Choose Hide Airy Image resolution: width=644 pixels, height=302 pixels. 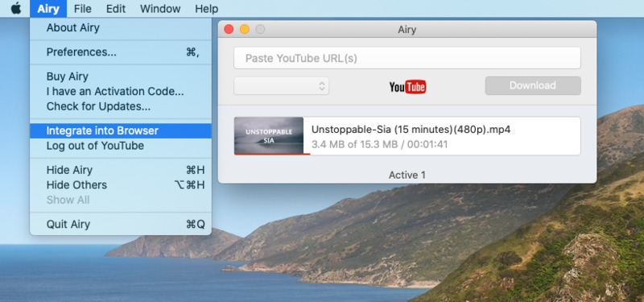tap(121, 170)
